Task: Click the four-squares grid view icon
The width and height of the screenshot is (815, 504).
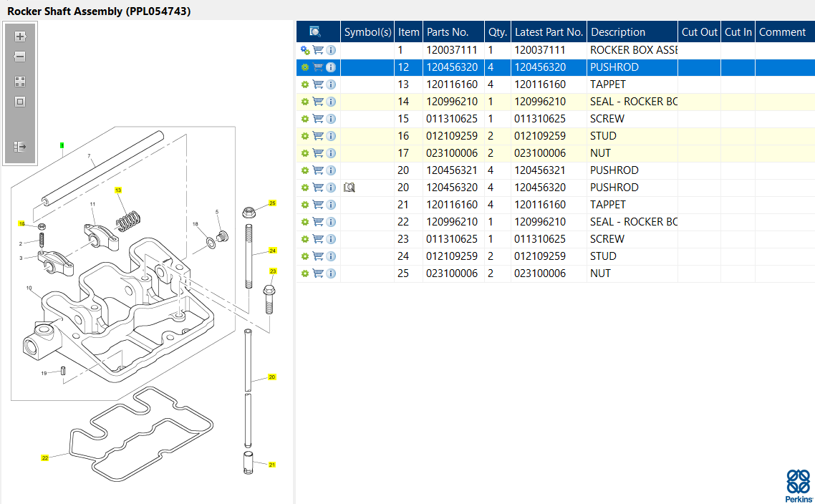Action: 20,82
